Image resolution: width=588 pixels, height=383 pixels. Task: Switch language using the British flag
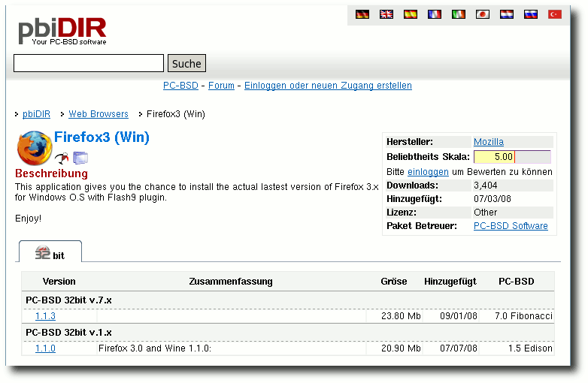point(386,14)
